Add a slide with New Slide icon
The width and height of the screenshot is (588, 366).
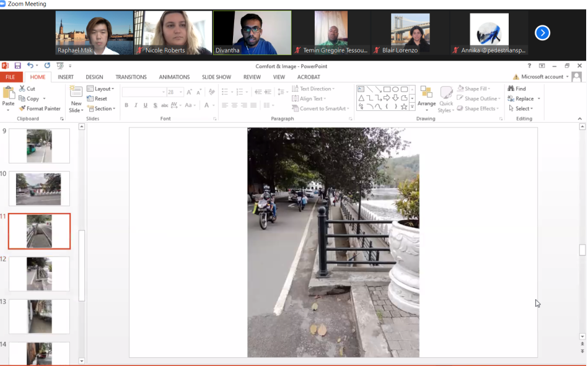coord(76,93)
